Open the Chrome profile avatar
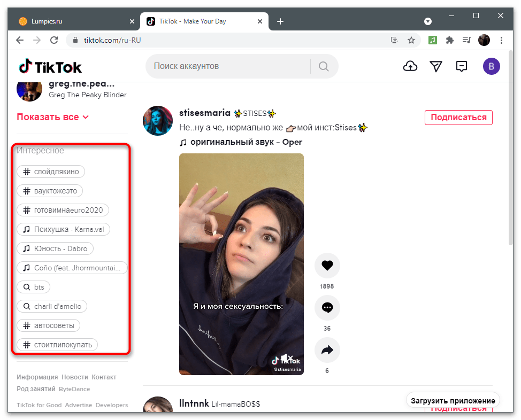This screenshot has height=420, width=521. point(484,40)
